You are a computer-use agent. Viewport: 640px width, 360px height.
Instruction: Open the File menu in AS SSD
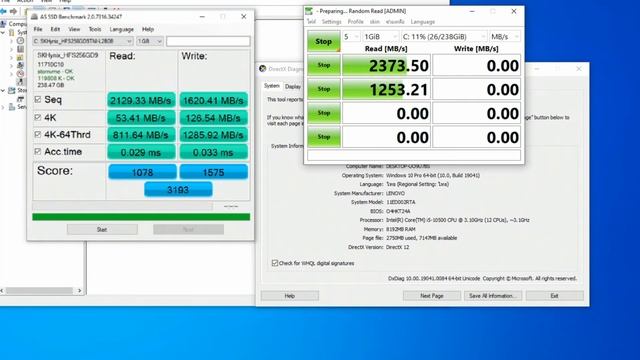coord(38,29)
